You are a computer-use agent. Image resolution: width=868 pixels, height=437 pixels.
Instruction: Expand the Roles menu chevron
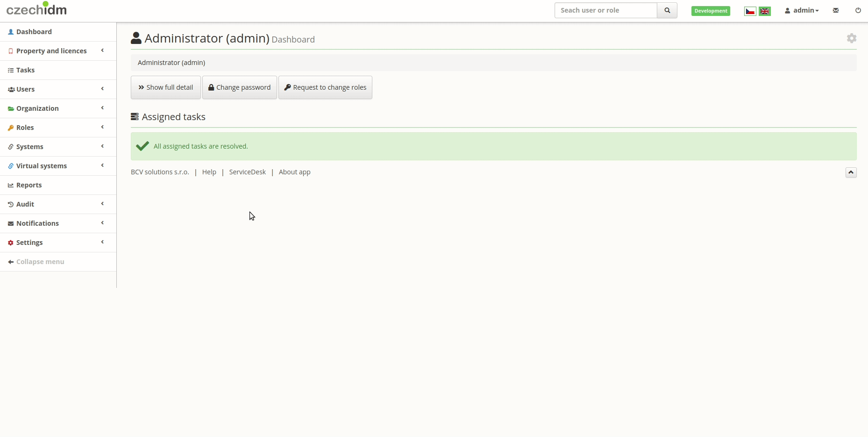(102, 127)
